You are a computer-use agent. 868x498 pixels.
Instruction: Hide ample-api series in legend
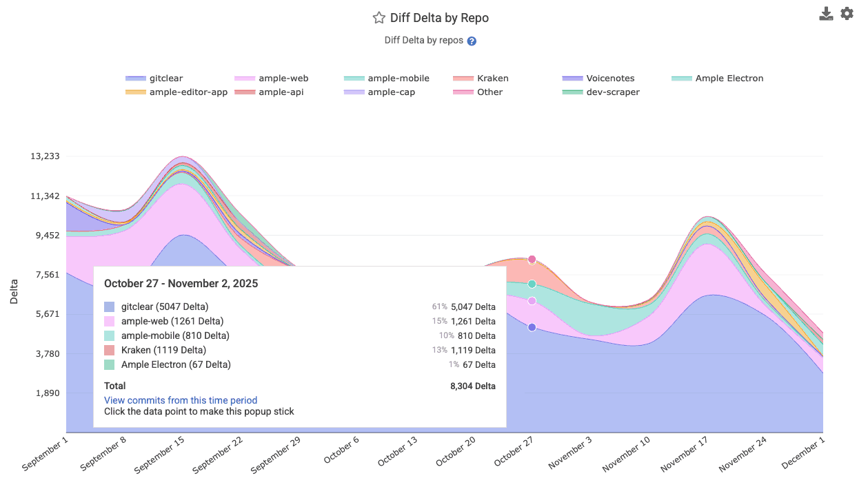(x=269, y=92)
